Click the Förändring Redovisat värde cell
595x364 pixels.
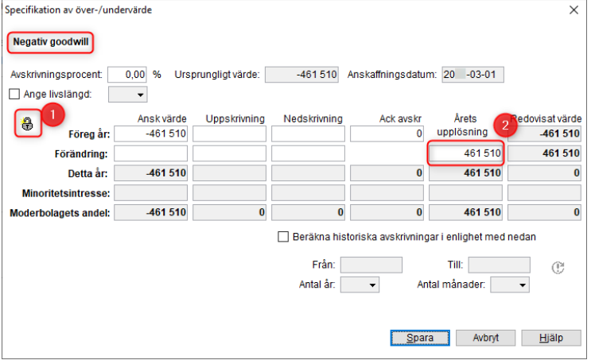[544, 153]
